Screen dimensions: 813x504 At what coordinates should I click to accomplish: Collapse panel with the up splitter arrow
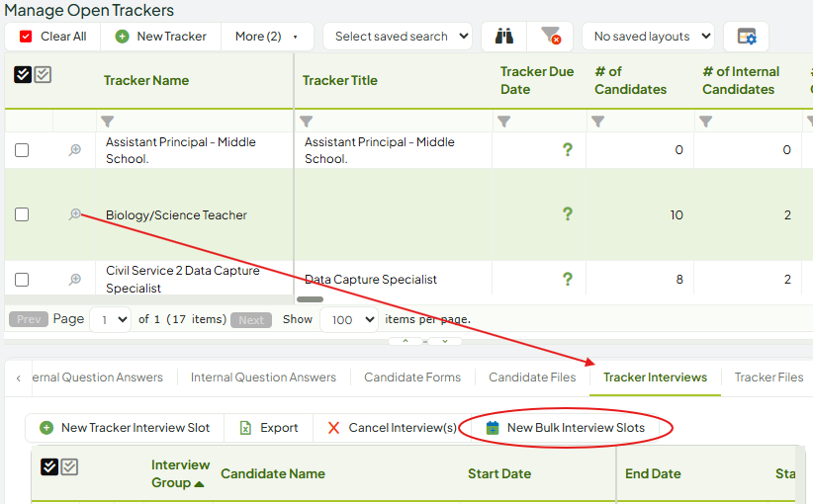(406, 341)
